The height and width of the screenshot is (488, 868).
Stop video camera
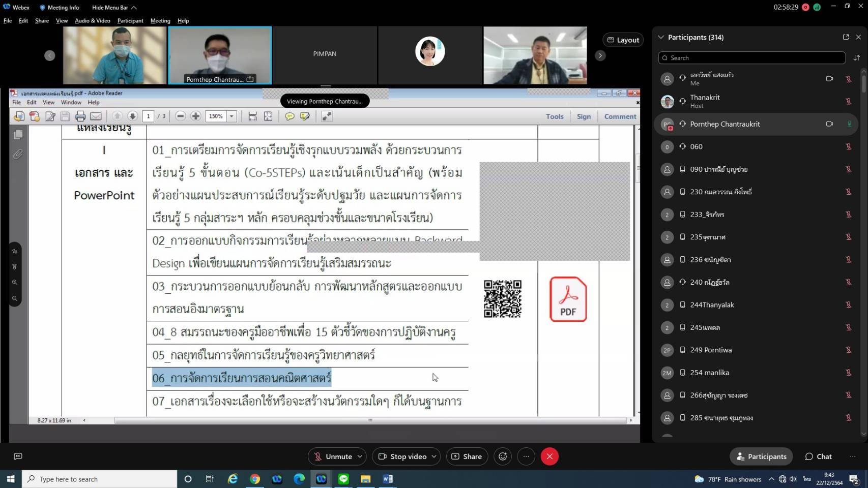[402, 456]
